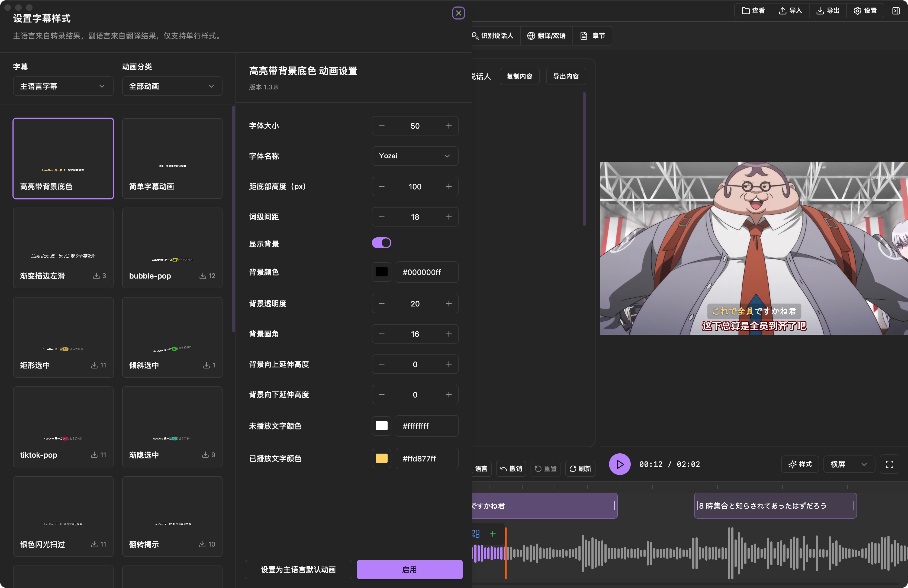908x588 pixels.
Task: Expand the Yozai font name dropdown
Action: click(x=415, y=156)
